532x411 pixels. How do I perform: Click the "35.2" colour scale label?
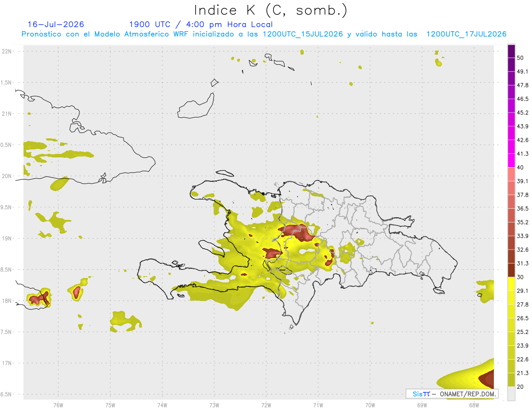point(523,222)
